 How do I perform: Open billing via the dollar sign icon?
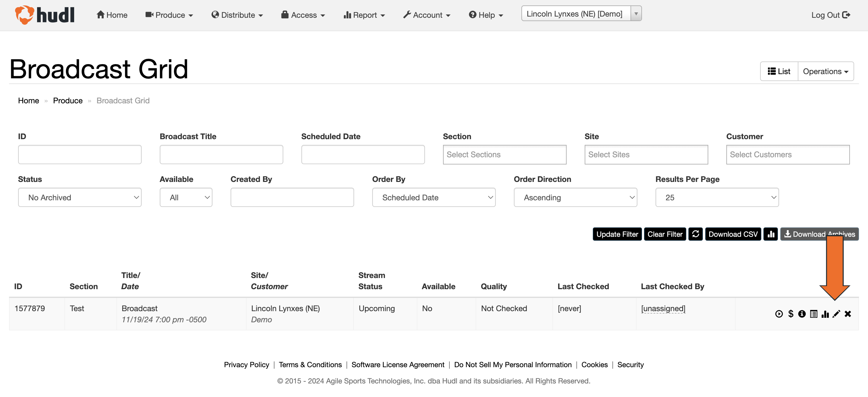(790, 314)
